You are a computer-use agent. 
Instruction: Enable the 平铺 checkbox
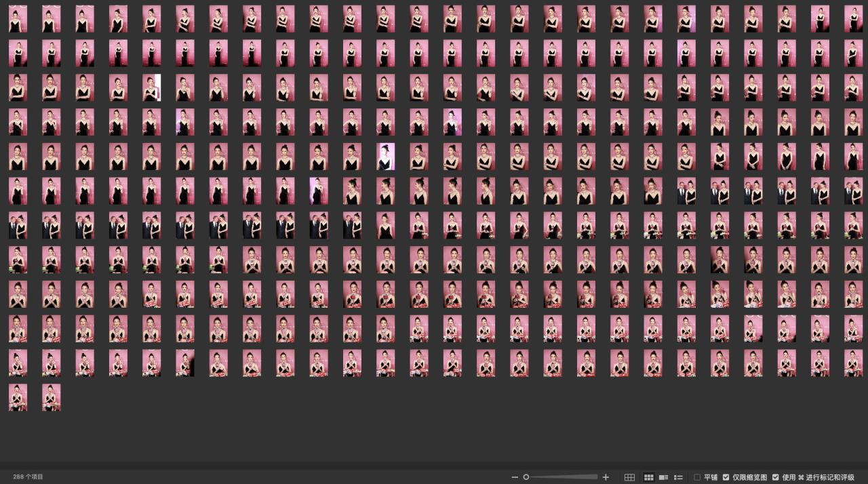(697, 477)
